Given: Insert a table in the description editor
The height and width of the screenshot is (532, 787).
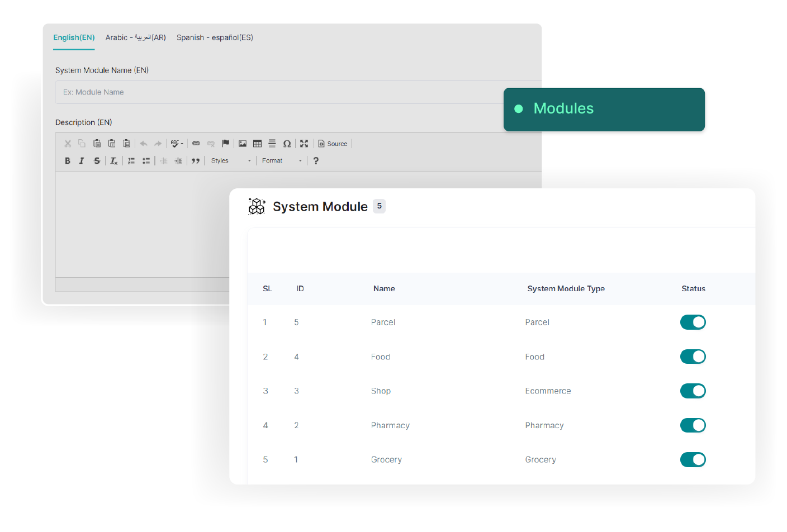Looking at the screenshot, I should click(257, 144).
